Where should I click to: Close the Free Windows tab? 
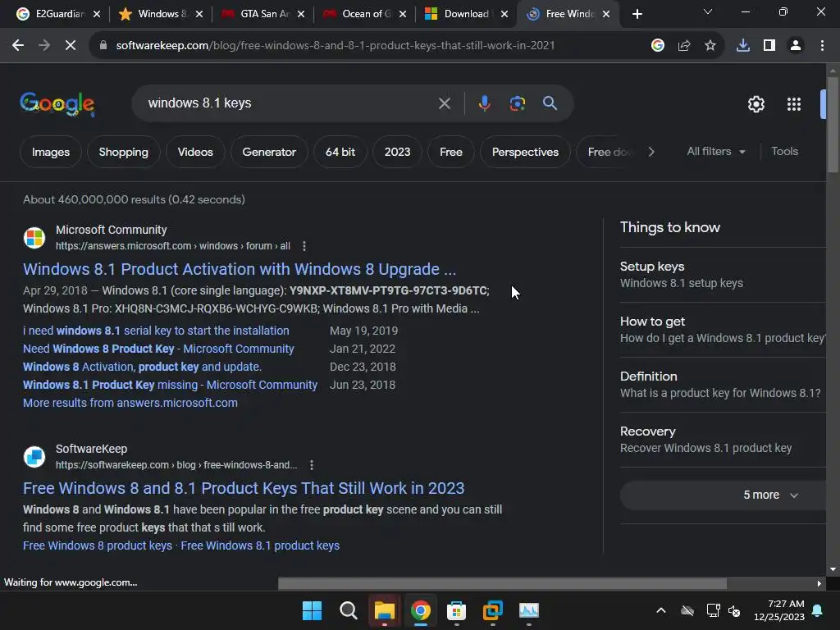coord(606,14)
